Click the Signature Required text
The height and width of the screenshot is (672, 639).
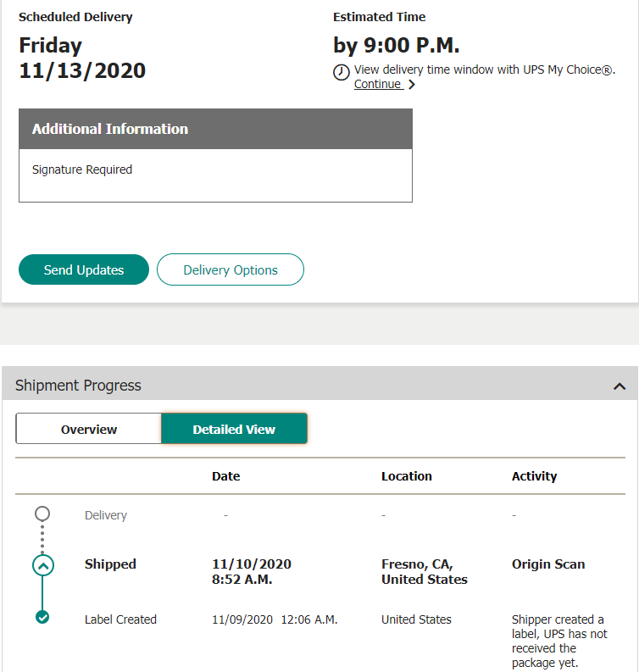tap(82, 169)
